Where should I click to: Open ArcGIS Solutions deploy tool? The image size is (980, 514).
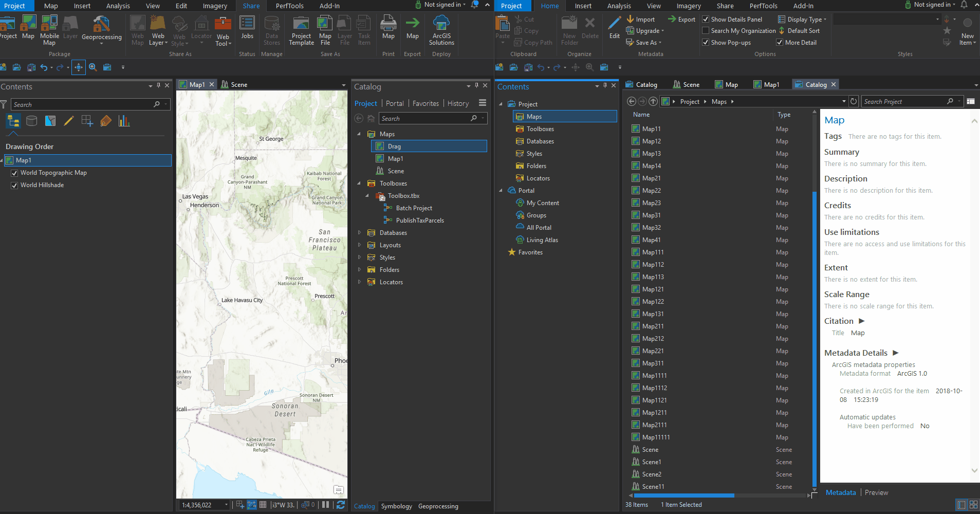point(441,30)
